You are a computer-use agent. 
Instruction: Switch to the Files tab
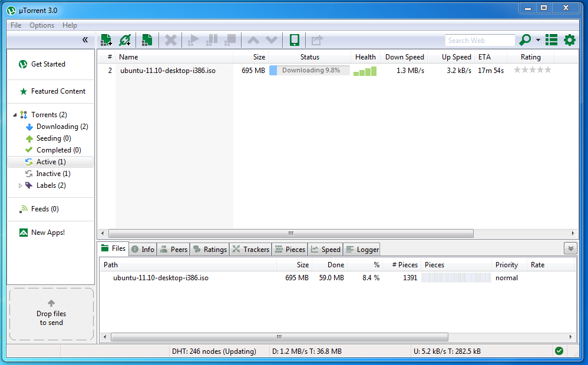(x=114, y=248)
